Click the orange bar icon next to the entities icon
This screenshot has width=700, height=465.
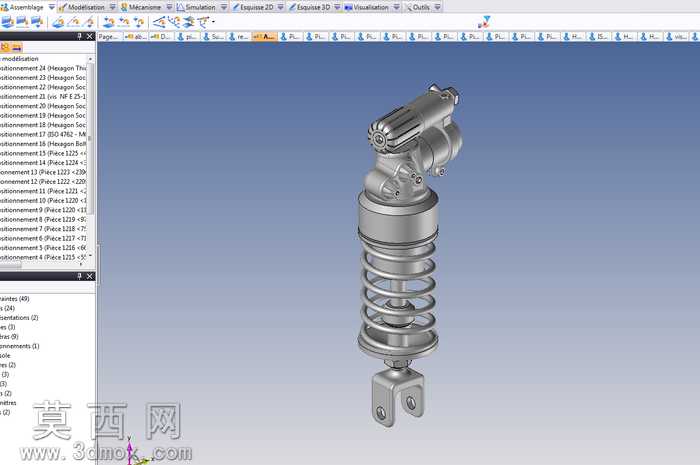click(17, 47)
